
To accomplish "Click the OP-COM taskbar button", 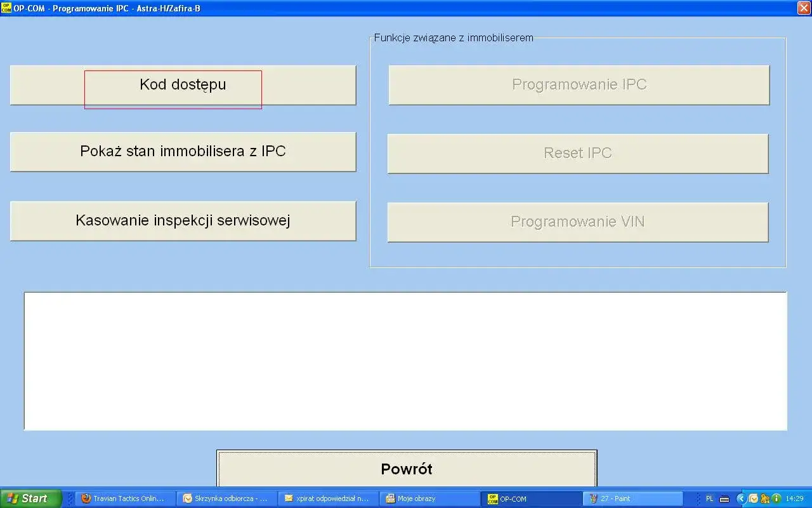I will [x=530, y=498].
